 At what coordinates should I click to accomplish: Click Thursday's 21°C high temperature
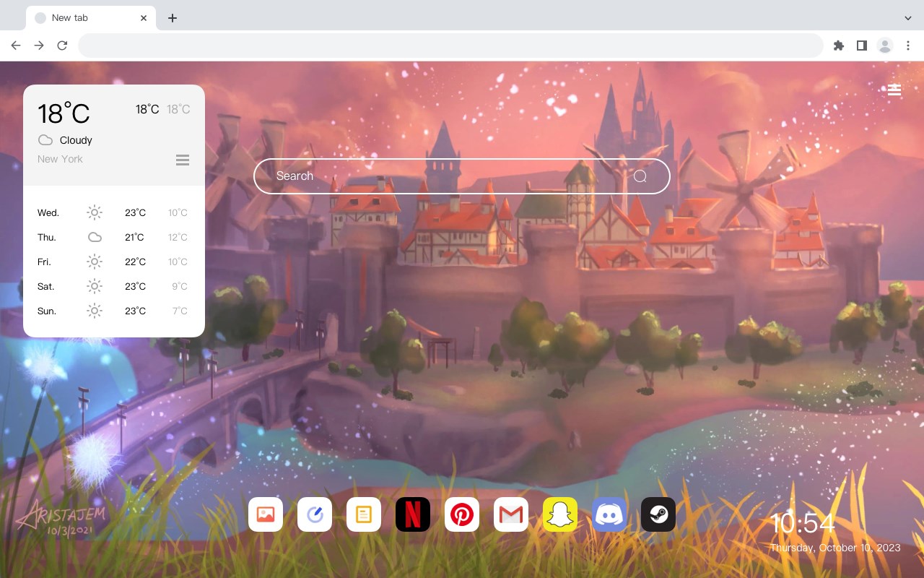coord(134,237)
